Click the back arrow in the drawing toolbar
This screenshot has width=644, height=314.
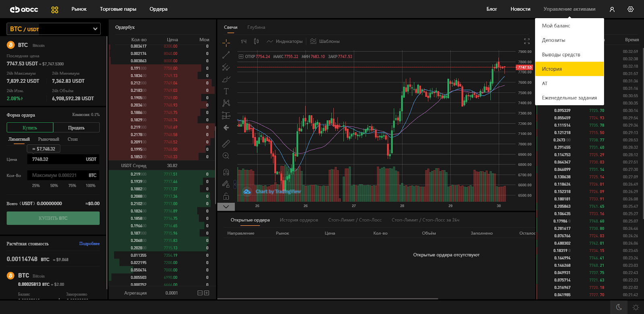pyautogui.click(x=226, y=127)
